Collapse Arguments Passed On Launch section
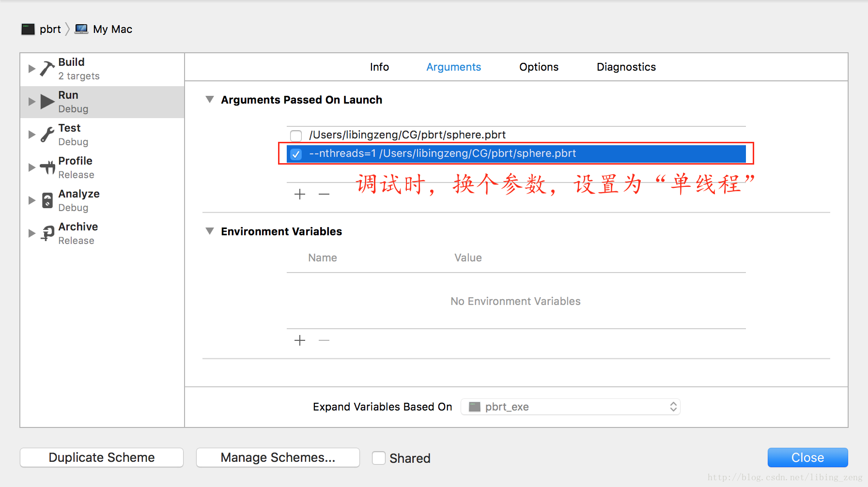 [210, 99]
